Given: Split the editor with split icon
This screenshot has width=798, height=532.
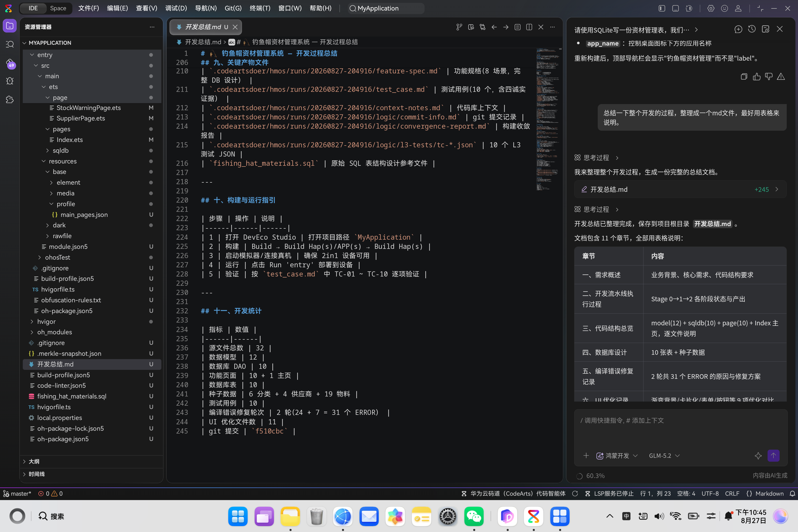Looking at the screenshot, I should click(529, 27).
